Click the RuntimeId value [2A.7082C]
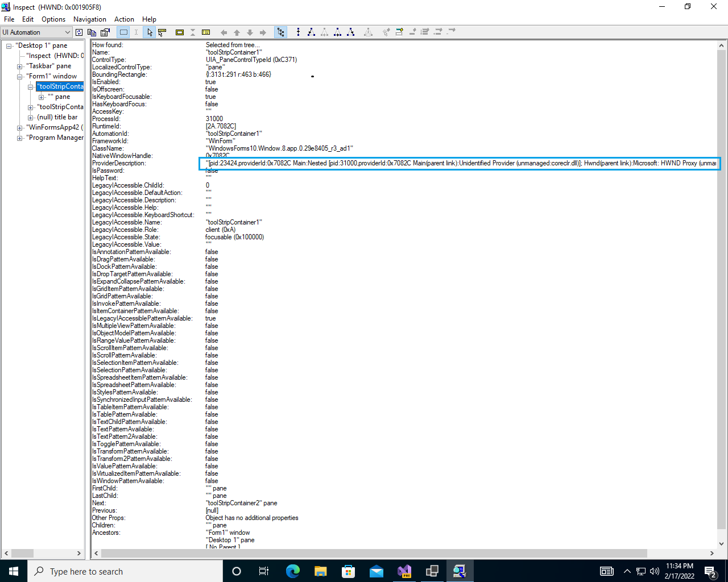The width and height of the screenshot is (728, 582). pos(221,126)
